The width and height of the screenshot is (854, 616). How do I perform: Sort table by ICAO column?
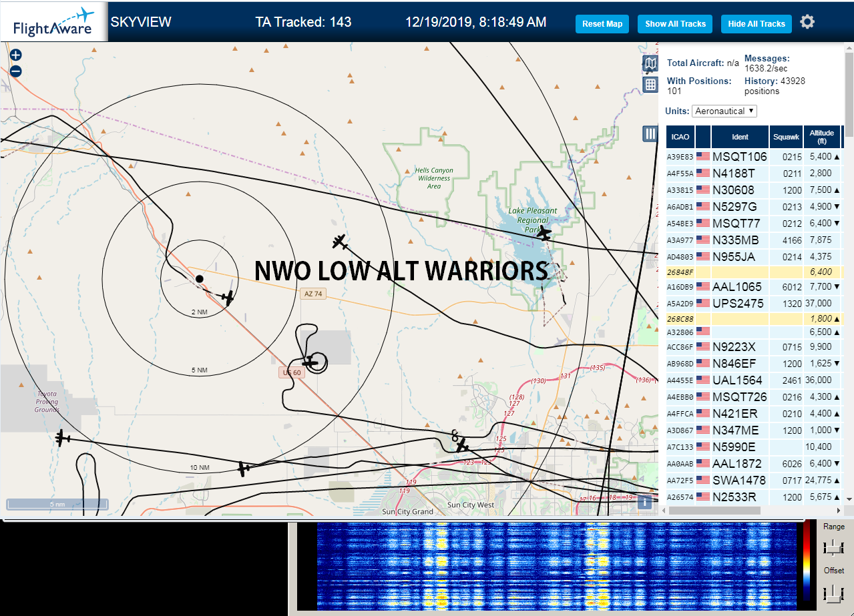[680, 137]
